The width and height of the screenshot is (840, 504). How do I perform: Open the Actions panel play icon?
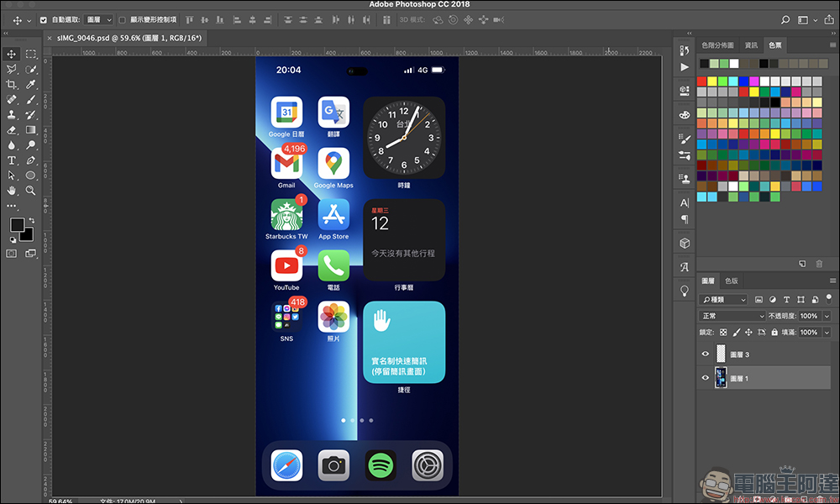pyautogui.click(x=684, y=67)
